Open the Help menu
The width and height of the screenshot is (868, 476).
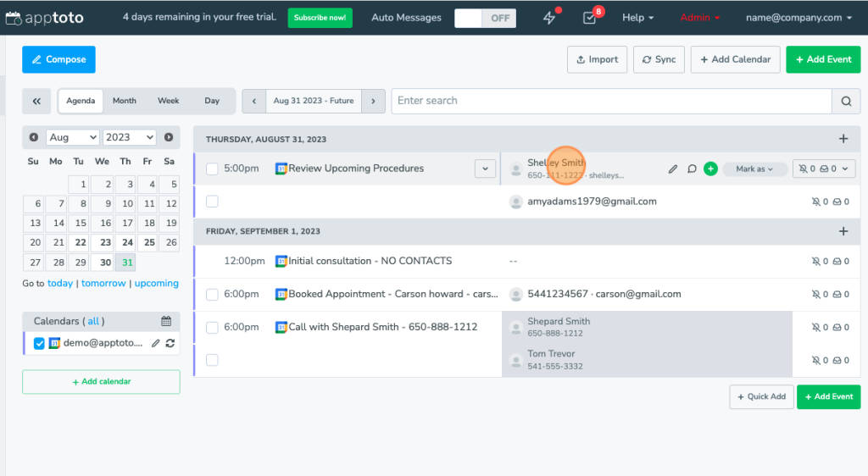point(637,18)
